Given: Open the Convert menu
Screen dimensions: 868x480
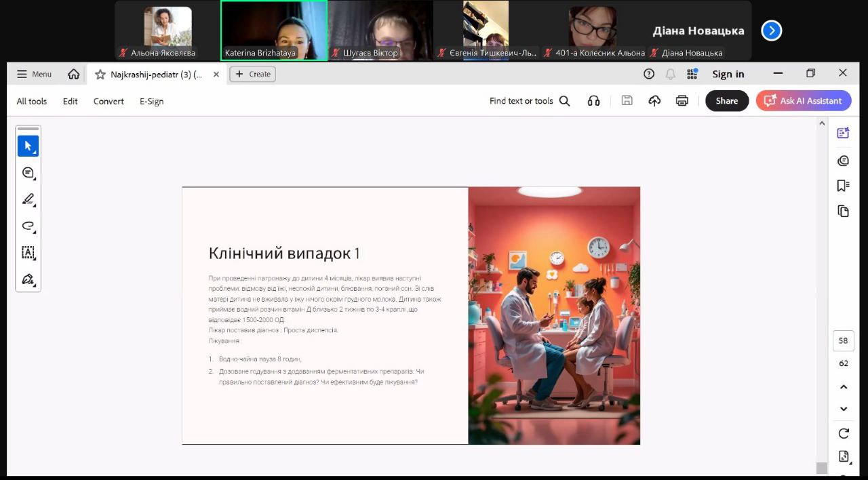Looking at the screenshot, I should tap(108, 101).
